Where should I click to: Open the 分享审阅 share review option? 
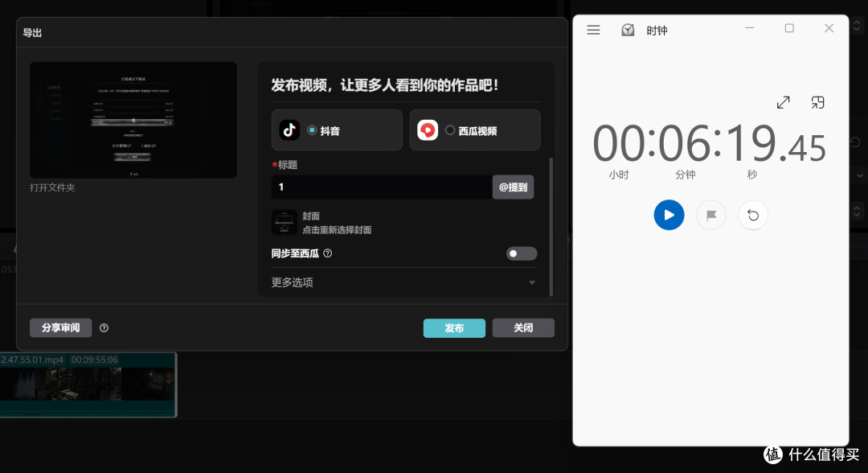[61, 328]
